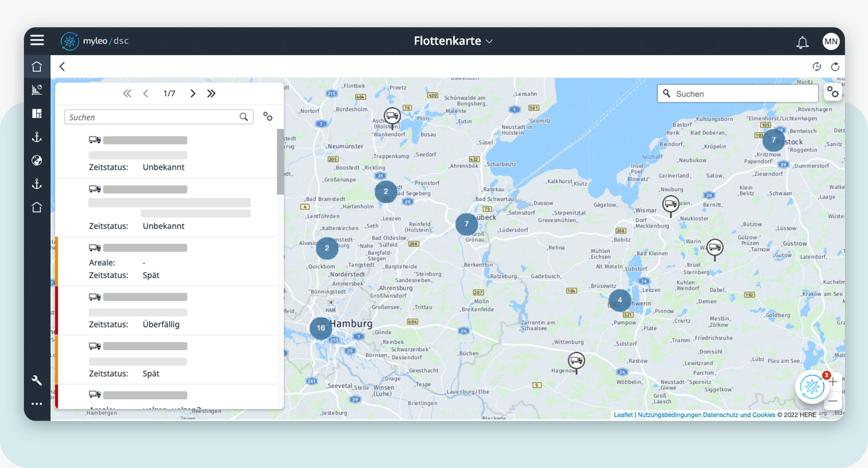Open the MN user avatar menu
This screenshot has width=868, height=468.
coord(830,42)
